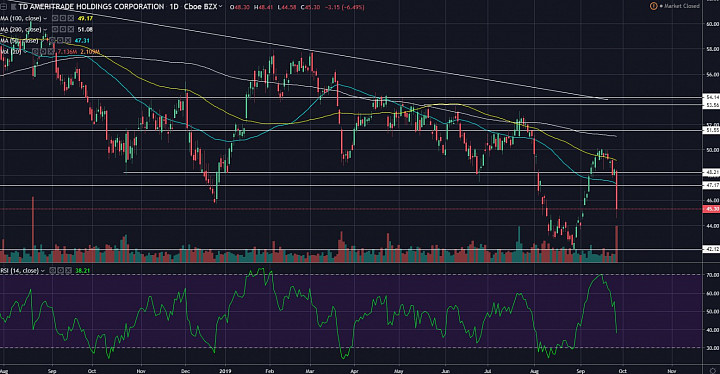Click the 53.56 price axis label
Image resolution: width=720 pixels, height=374 pixels.
pyautogui.click(x=711, y=105)
